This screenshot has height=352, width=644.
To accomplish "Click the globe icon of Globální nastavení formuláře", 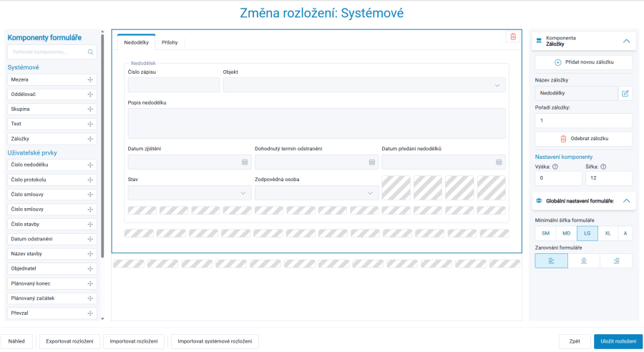I will [539, 201].
